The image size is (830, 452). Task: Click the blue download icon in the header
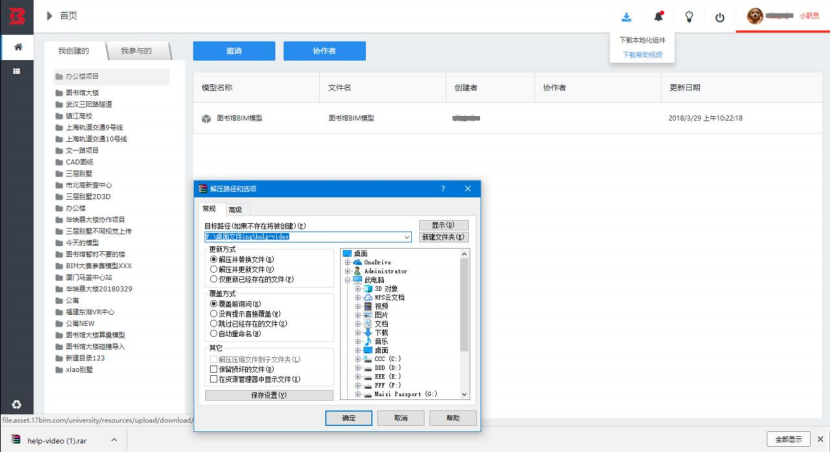(x=626, y=17)
